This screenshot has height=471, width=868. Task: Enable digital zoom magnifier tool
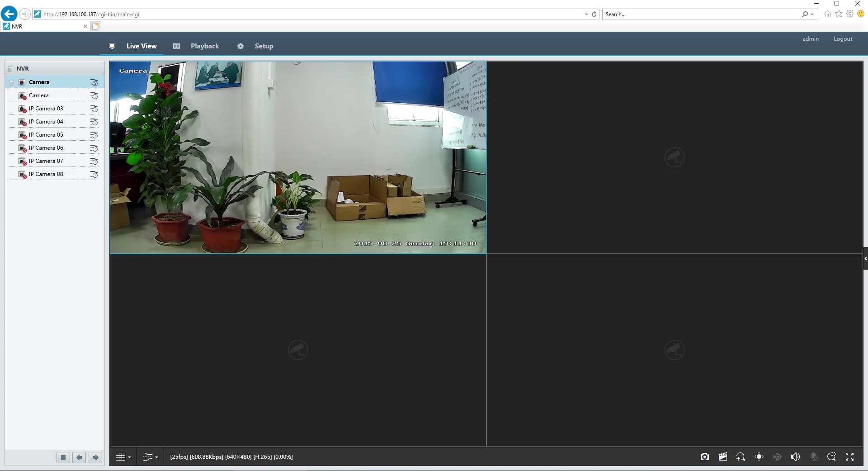pyautogui.click(x=741, y=457)
